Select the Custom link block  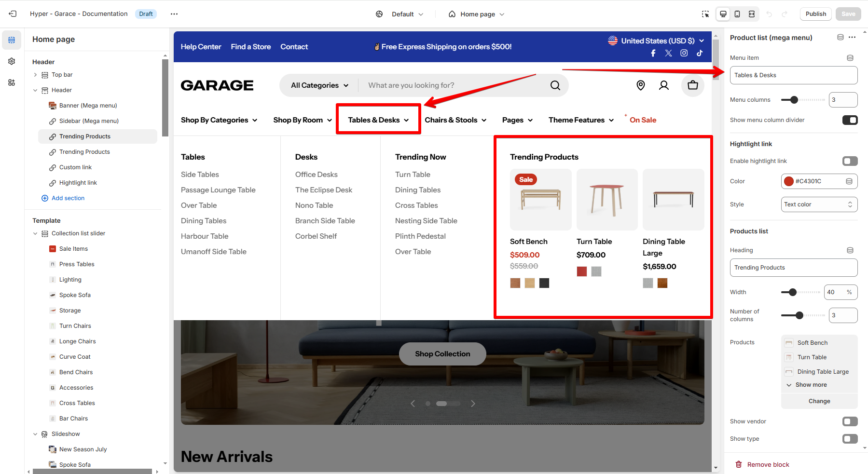click(x=75, y=167)
